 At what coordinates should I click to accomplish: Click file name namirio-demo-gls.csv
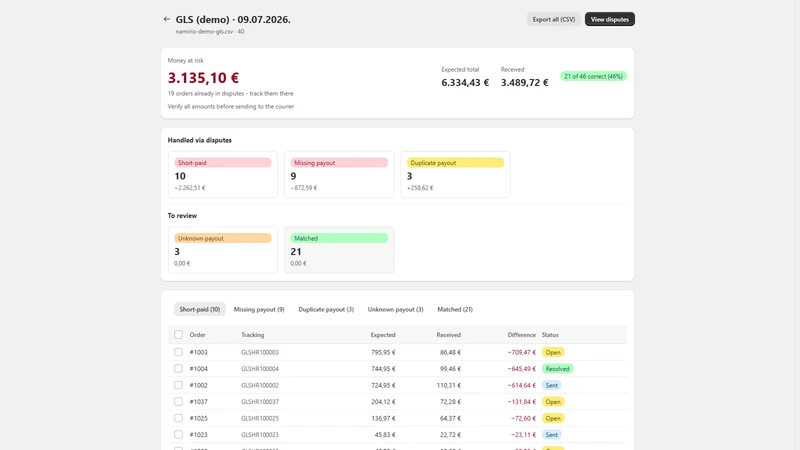pyautogui.click(x=205, y=31)
